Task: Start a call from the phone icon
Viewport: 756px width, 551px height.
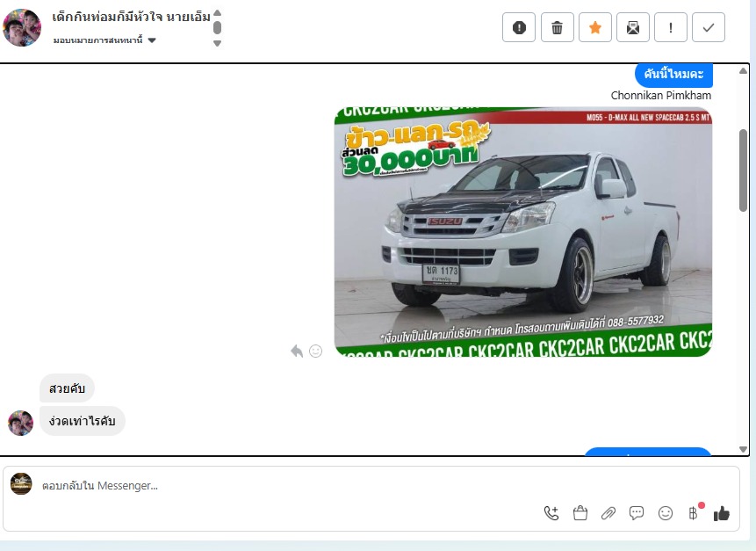Action: [x=551, y=513]
